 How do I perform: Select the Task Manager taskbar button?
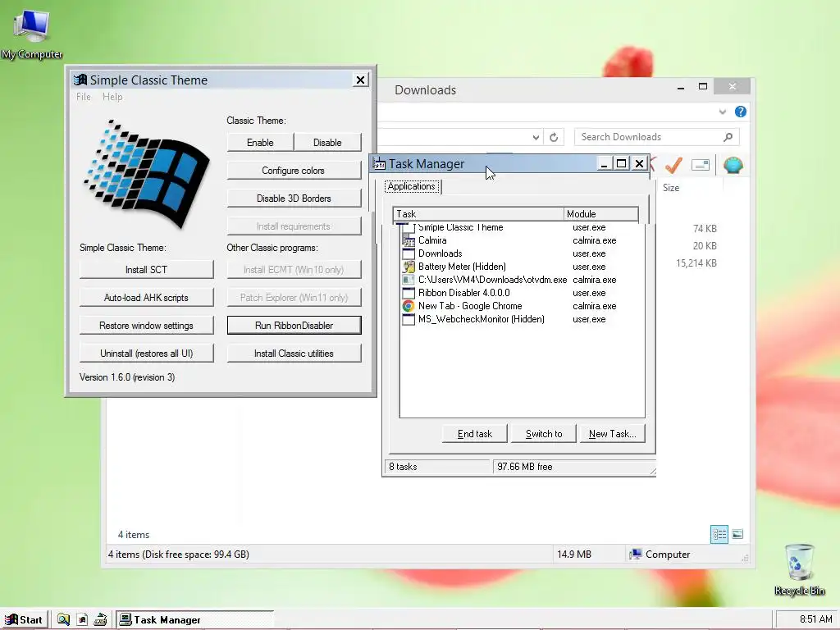click(x=195, y=620)
